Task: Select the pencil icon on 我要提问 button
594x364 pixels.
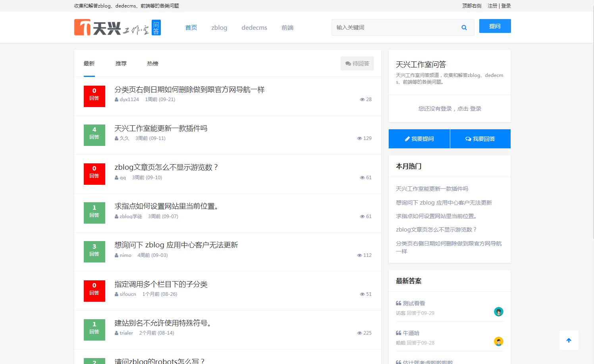Action: (x=407, y=139)
